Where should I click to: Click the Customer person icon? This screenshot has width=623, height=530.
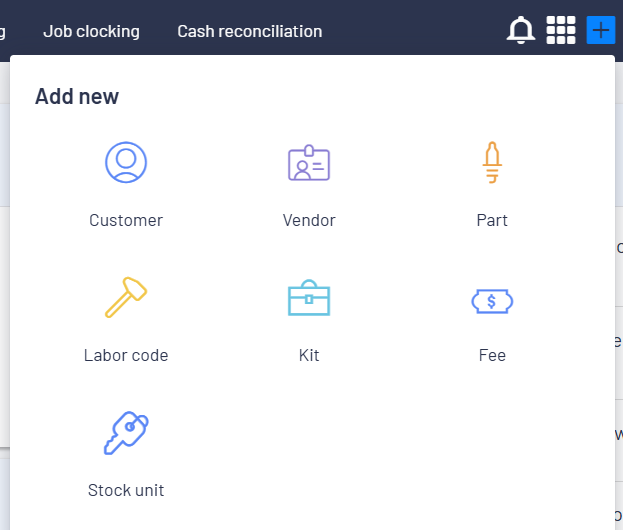tap(126, 162)
